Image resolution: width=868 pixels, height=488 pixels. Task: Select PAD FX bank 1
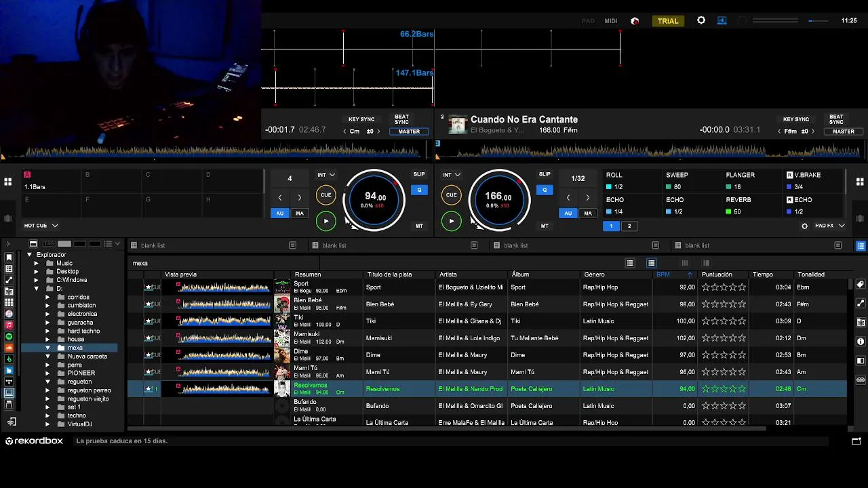pyautogui.click(x=611, y=226)
